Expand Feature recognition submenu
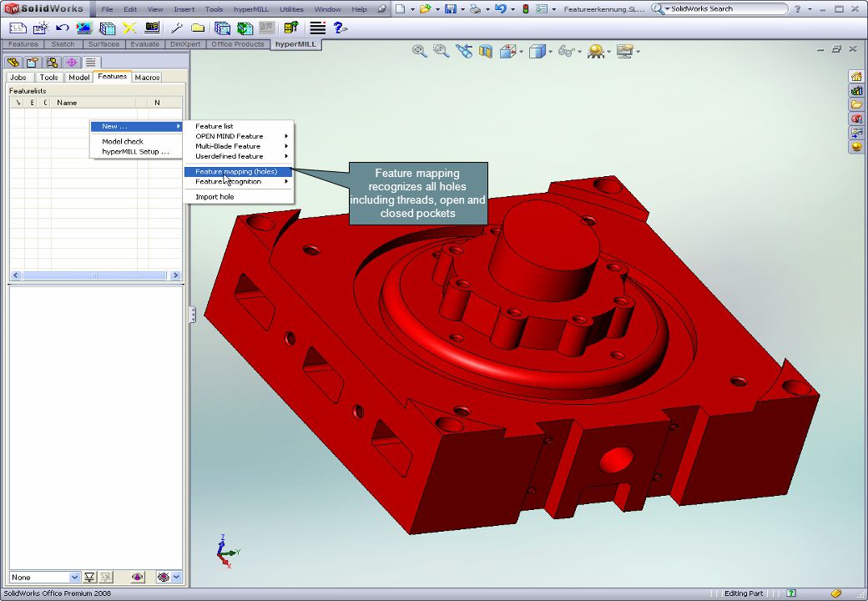The height and width of the screenshot is (601, 868). (239, 181)
